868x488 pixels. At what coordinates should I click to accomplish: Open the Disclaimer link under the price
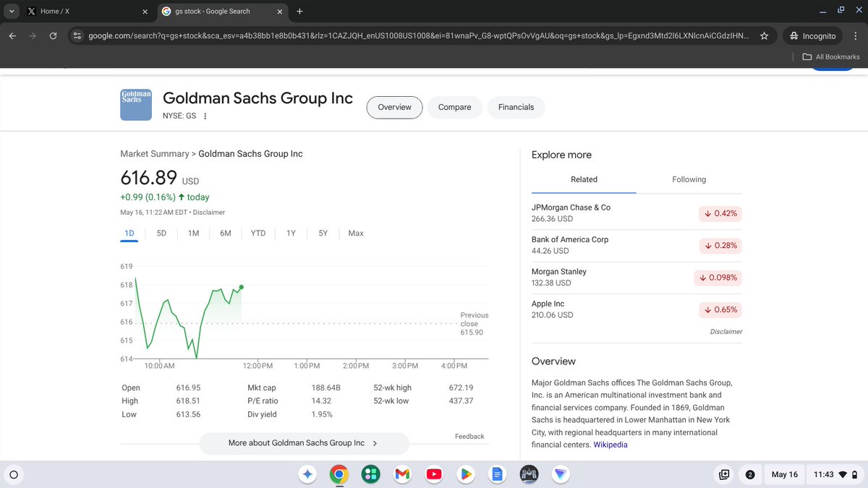(x=209, y=213)
